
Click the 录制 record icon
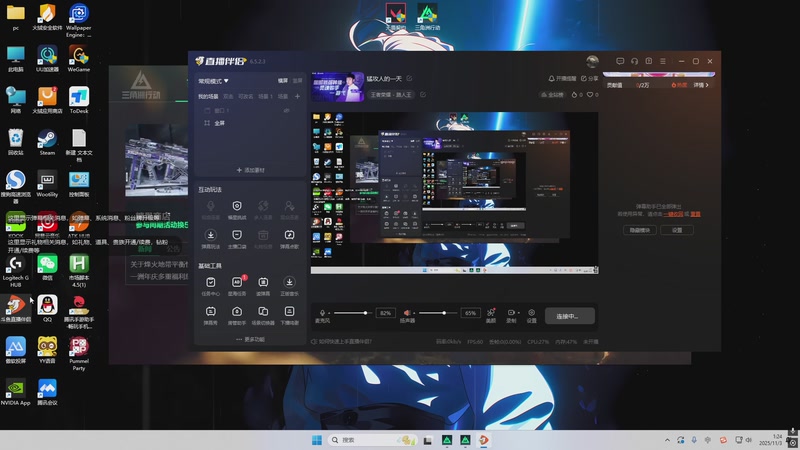click(x=511, y=312)
